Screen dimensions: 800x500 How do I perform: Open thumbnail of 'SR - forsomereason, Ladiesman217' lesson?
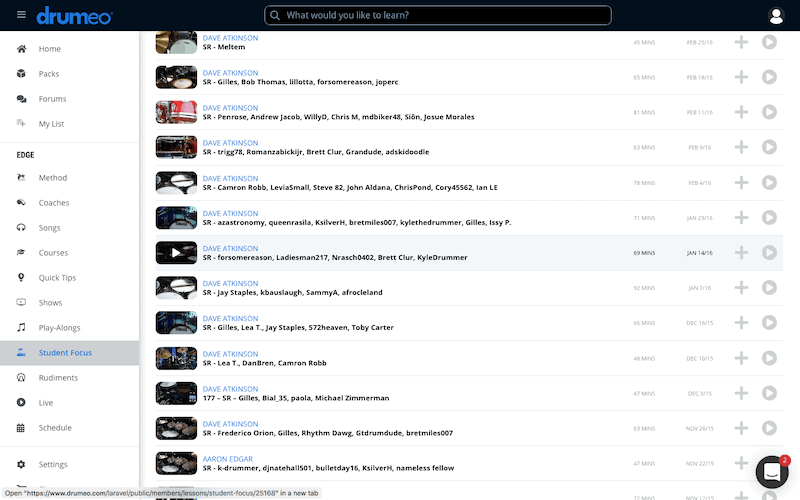click(x=176, y=253)
